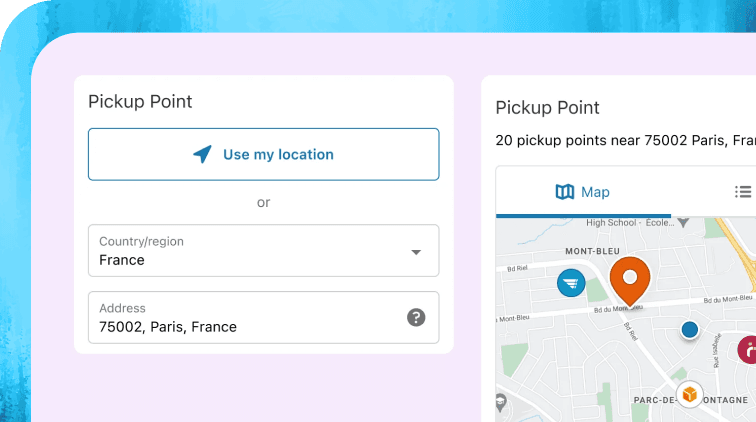
Task: Click the folded map icon on the tab
Action: (x=565, y=192)
